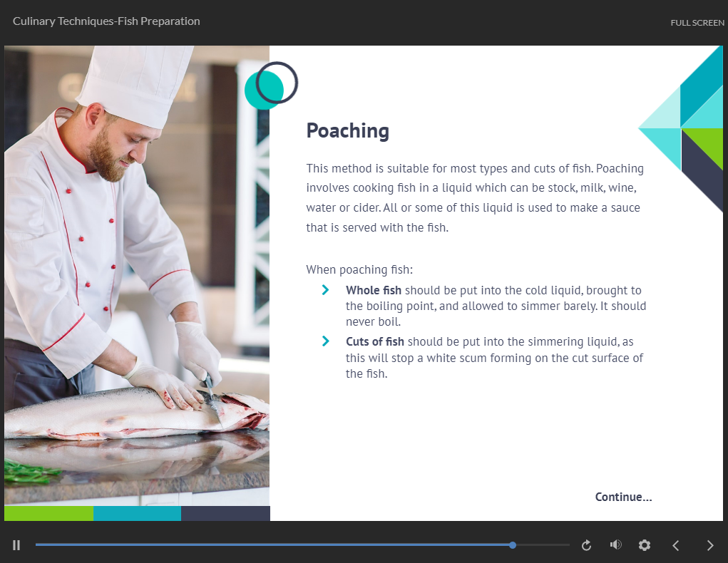Select the dark navy bar below the photo
Viewport: 728px width, 563px height.
(225, 513)
